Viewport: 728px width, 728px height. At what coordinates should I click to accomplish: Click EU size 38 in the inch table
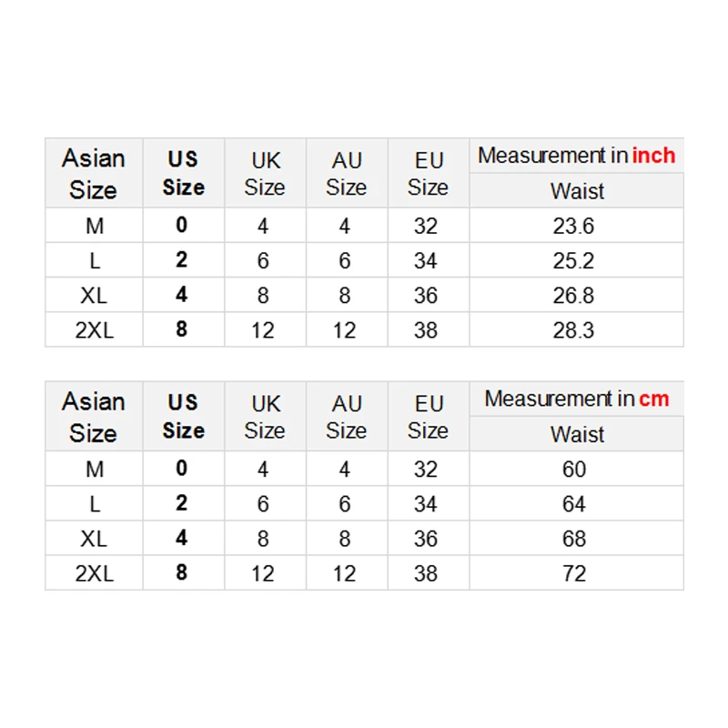click(x=427, y=330)
